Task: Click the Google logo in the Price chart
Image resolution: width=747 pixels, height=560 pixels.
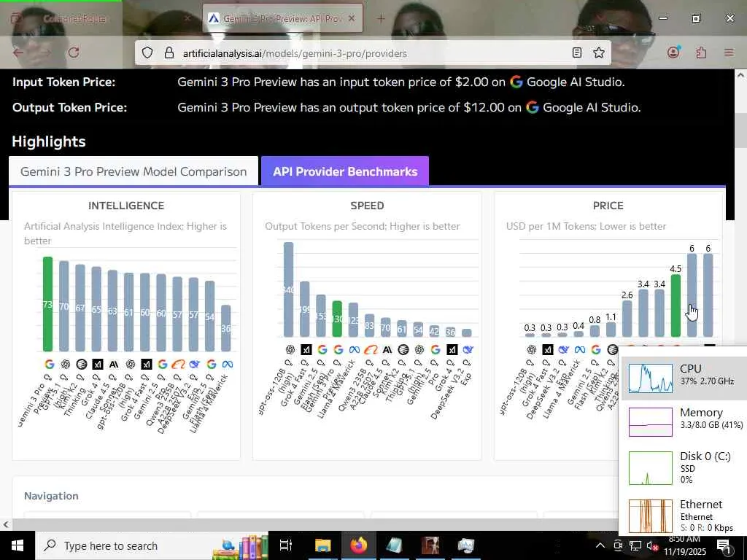Action: coord(596,350)
